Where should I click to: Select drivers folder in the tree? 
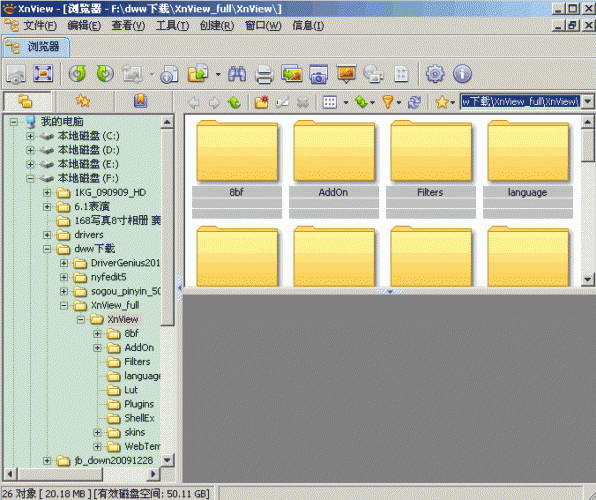[89, 235]
